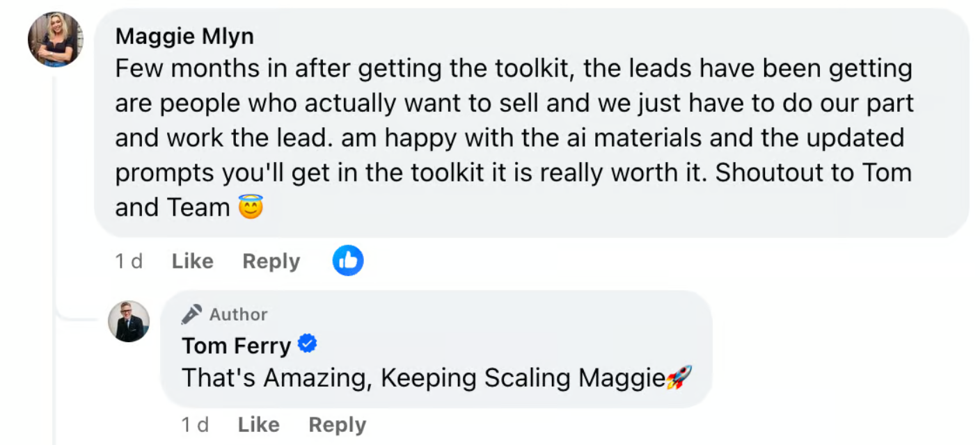
Task: Click the Author pen icon
Action: (192, 314)
